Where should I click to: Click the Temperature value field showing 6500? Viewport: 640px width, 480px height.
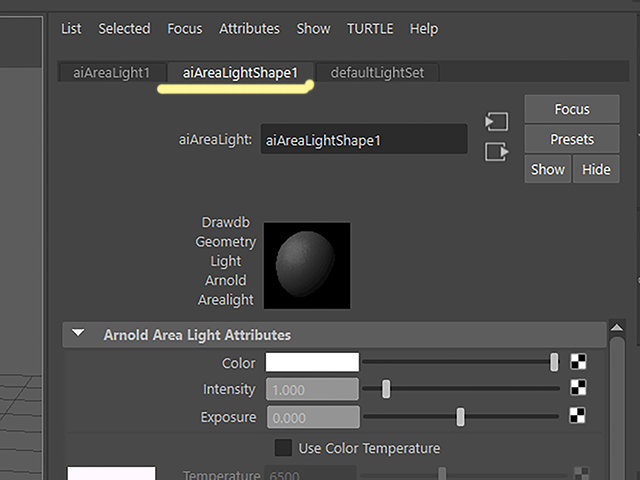pyautogui.click(x=310, y=473)
